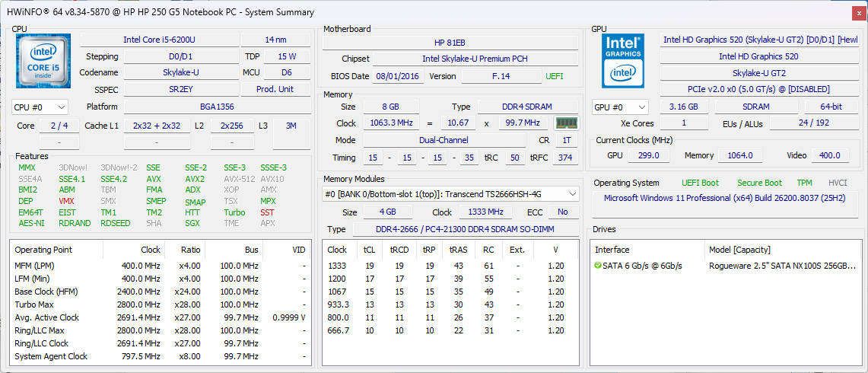Open the GPU #0 selector dropdown
Screen dimensions: 868x373
[620, 107]
